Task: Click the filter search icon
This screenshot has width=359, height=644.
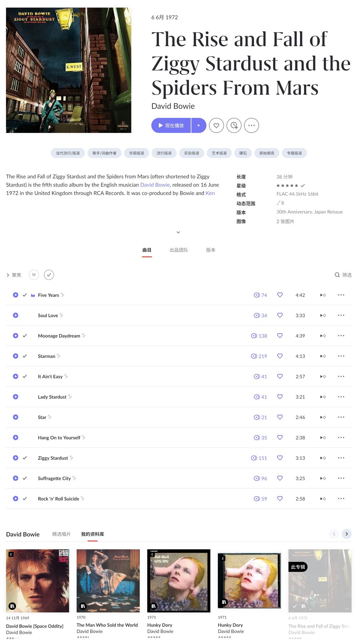Action: [337, 275]
